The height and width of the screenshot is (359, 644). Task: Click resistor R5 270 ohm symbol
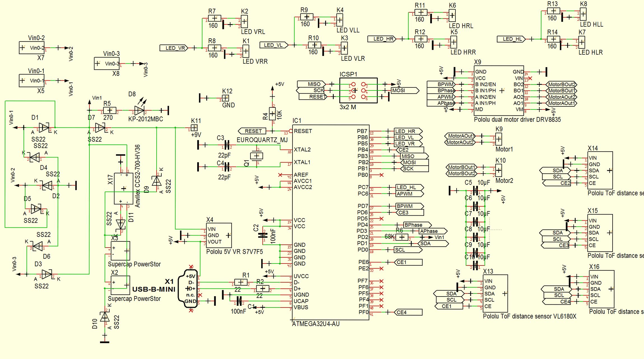coord(110,110)
